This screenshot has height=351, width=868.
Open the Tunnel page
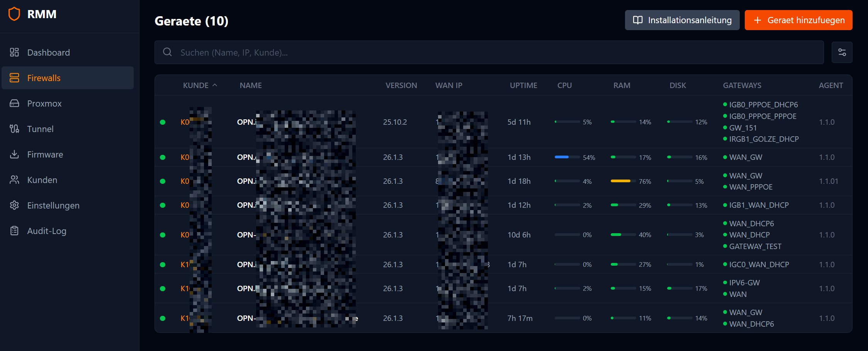(68, 129)
